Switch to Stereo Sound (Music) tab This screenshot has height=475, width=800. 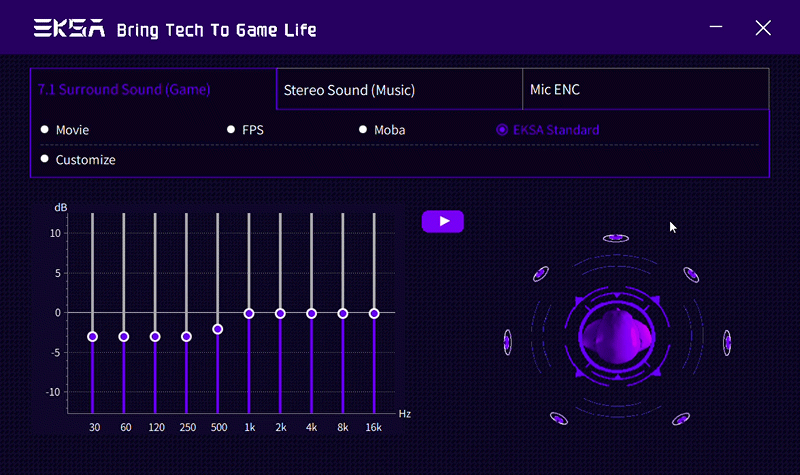pyautogui.click(x=398, y=90)
